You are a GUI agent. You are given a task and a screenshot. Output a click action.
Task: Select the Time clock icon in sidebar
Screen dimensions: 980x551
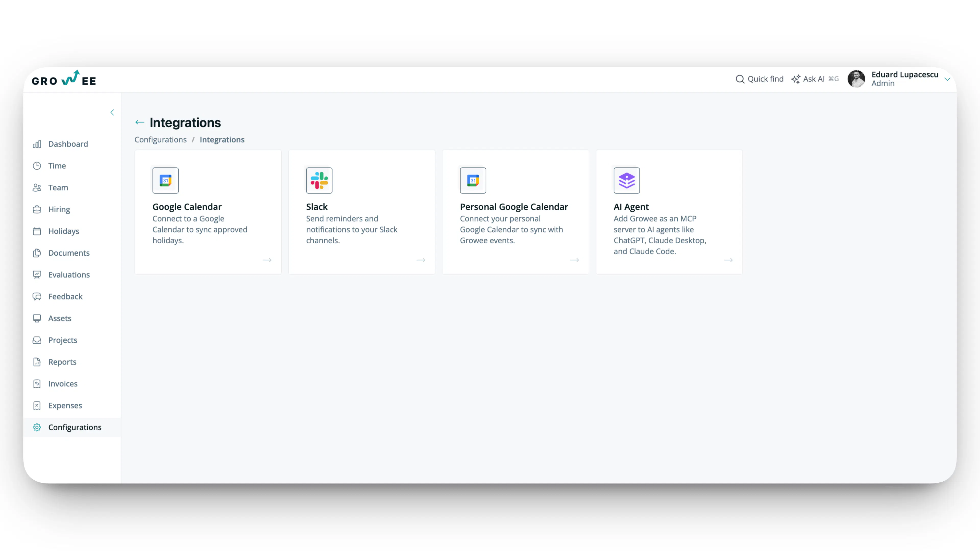tap(37, 165)
